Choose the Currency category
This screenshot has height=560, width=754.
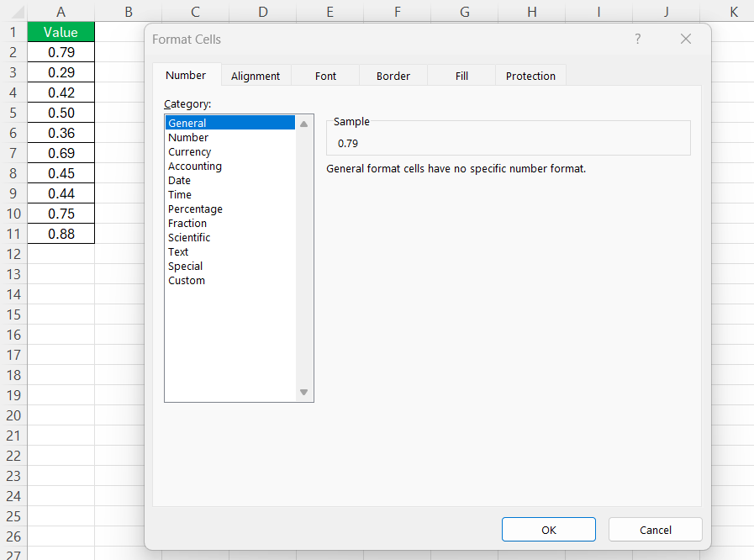click(x=230, y=151)
